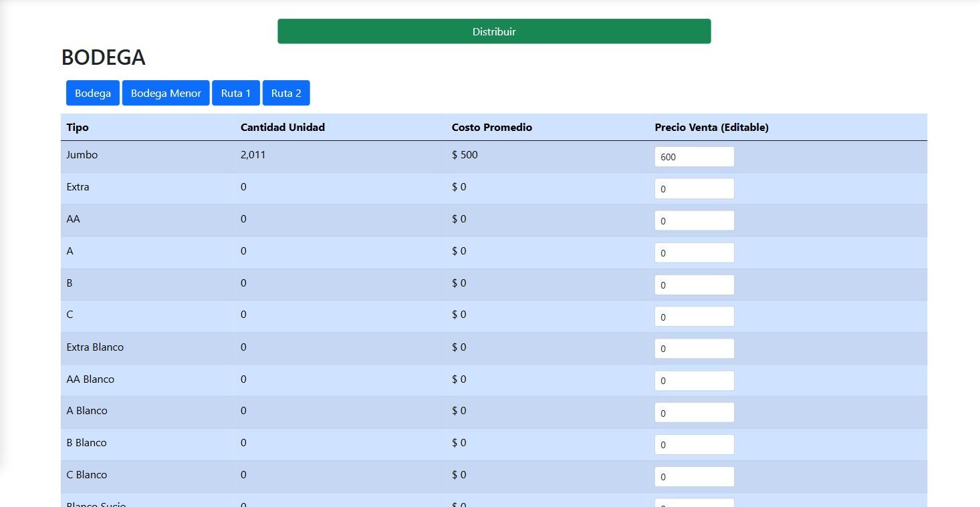Click the green Distribuir button

coord(494,31)
